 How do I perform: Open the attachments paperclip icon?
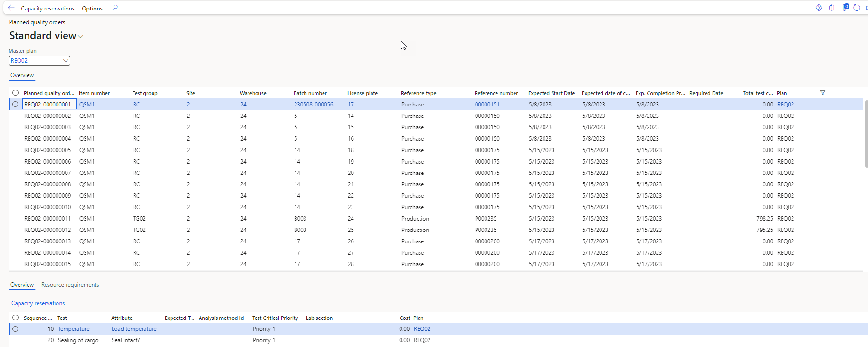[845, 8]
